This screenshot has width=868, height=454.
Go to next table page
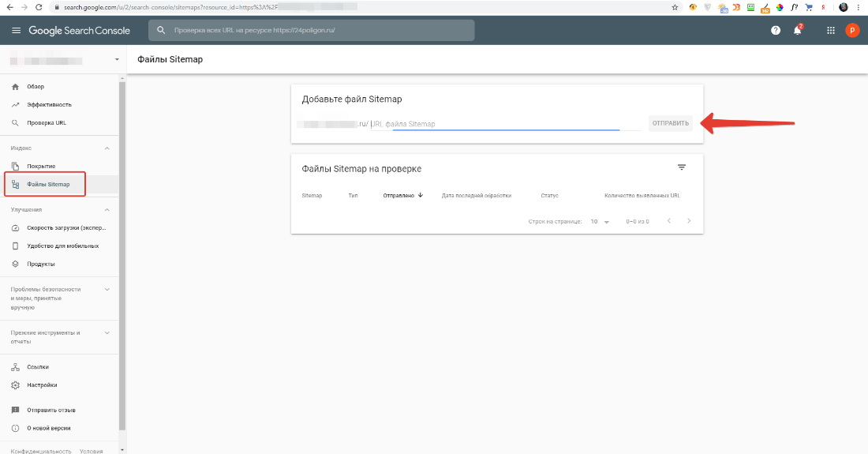click(689, 221)
